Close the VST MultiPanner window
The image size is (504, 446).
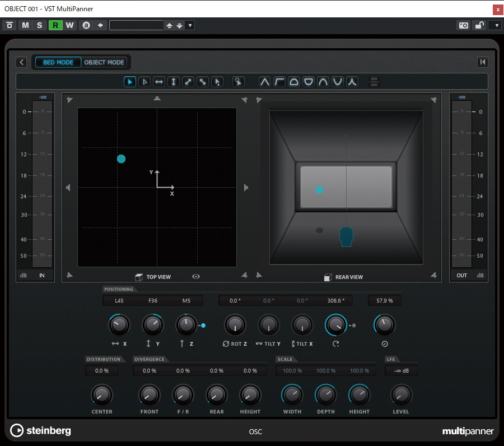click(498, 10)
